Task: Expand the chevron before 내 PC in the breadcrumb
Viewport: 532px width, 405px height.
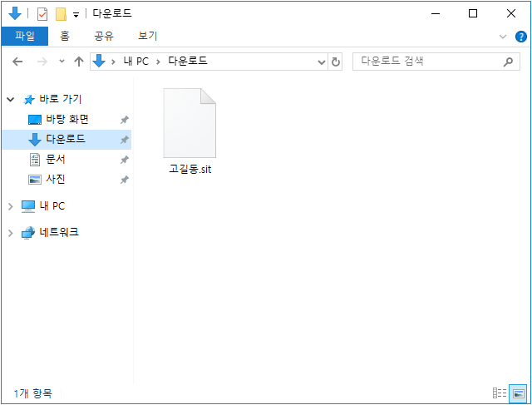Action: [x=113, y=62]
